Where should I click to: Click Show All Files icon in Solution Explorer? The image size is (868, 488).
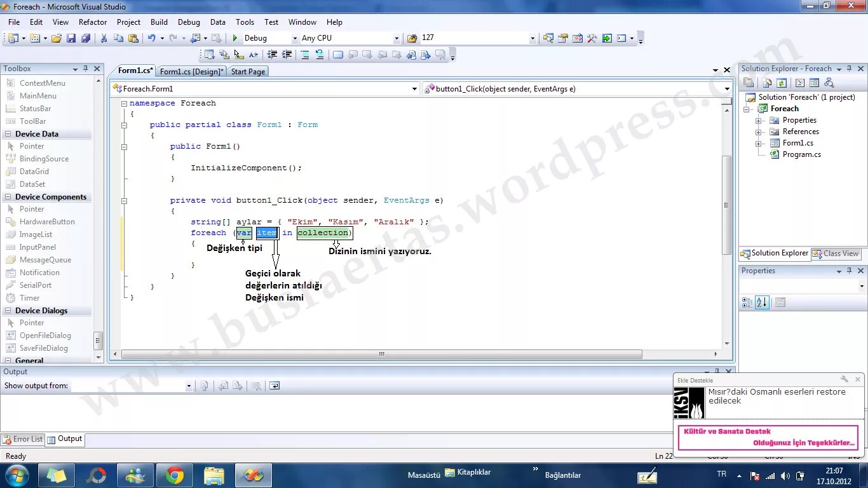click(767, 83)
